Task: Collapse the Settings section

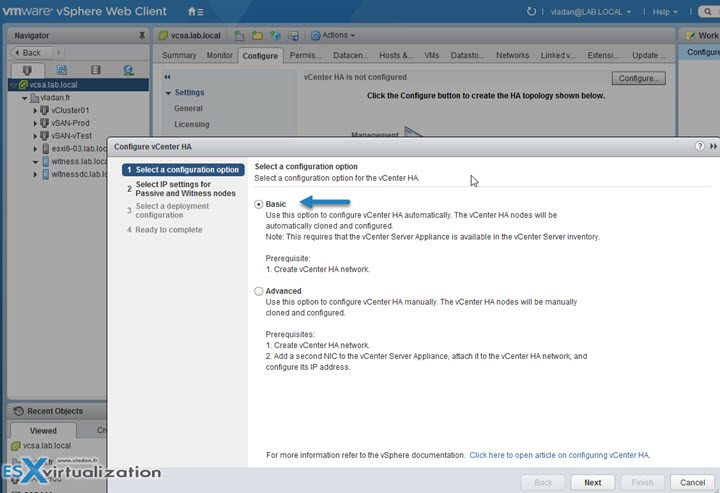Action: (x=168, y=93)
